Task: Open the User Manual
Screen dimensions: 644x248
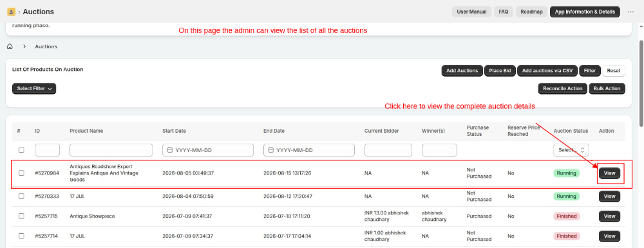Action: [471, 12]
